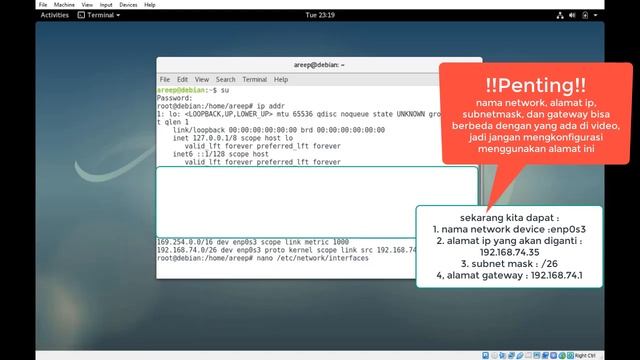
Task: Open the VirtualBox Input menu
Action: click(106, 5)
